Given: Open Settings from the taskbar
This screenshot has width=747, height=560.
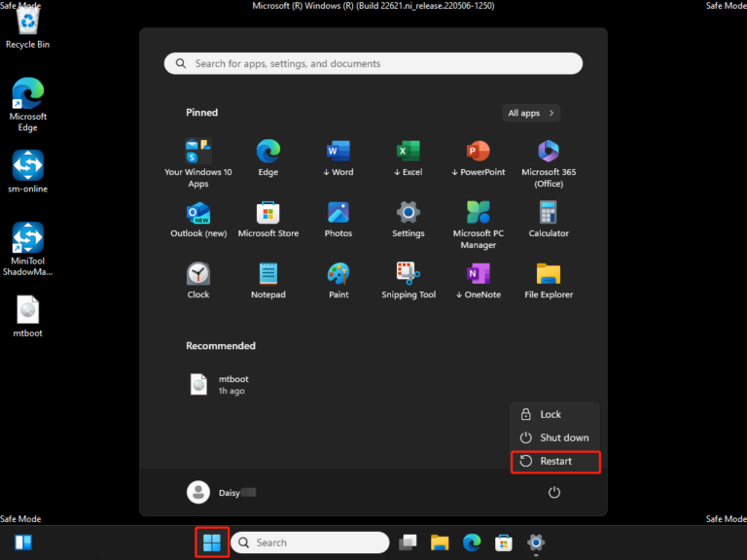Looking at the screenshot, I should (x=536, y=542).
